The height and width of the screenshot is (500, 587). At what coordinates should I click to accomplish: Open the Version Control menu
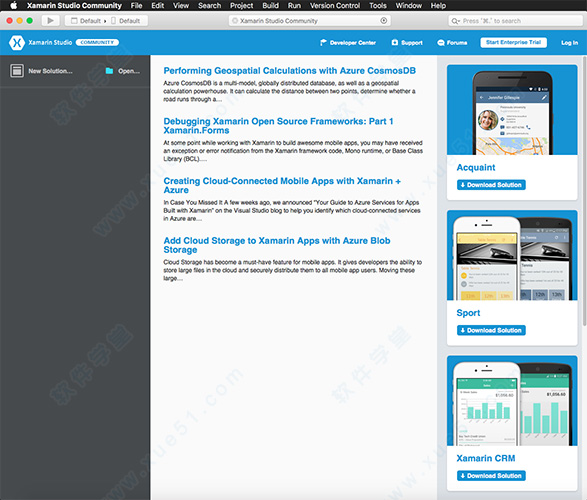335,5
